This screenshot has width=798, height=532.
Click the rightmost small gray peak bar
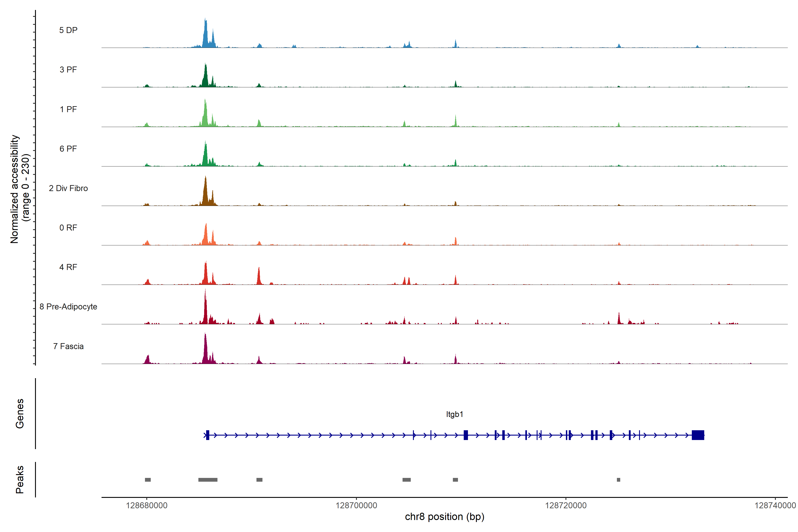pos(618,480)
